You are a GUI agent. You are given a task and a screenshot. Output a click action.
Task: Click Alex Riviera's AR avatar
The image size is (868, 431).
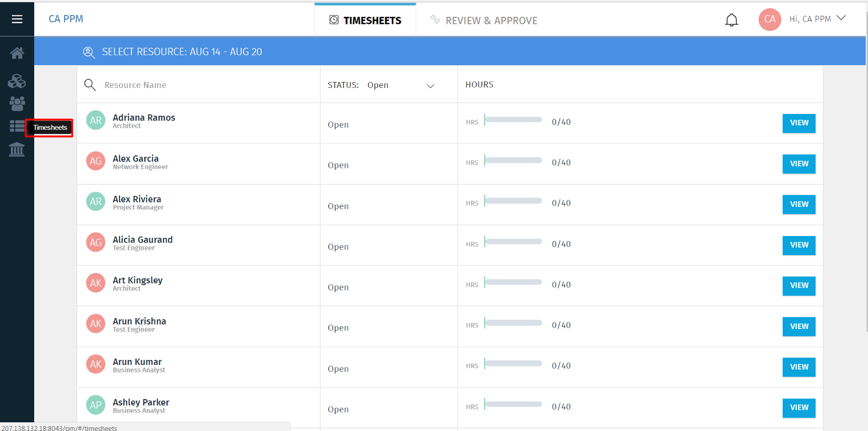coord(96,202)
